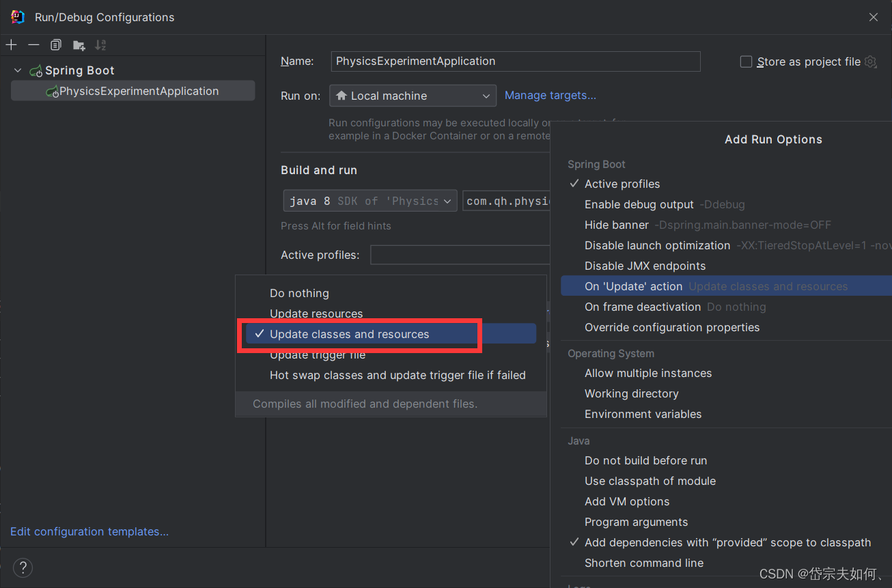Add a new run configuration
The width and height of the screenshot is (892, 588).
click(x=11, y=45)
